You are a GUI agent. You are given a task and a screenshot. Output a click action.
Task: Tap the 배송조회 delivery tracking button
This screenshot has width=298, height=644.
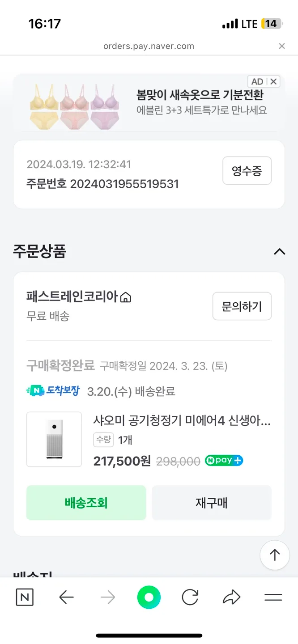(x=86, y=503)
